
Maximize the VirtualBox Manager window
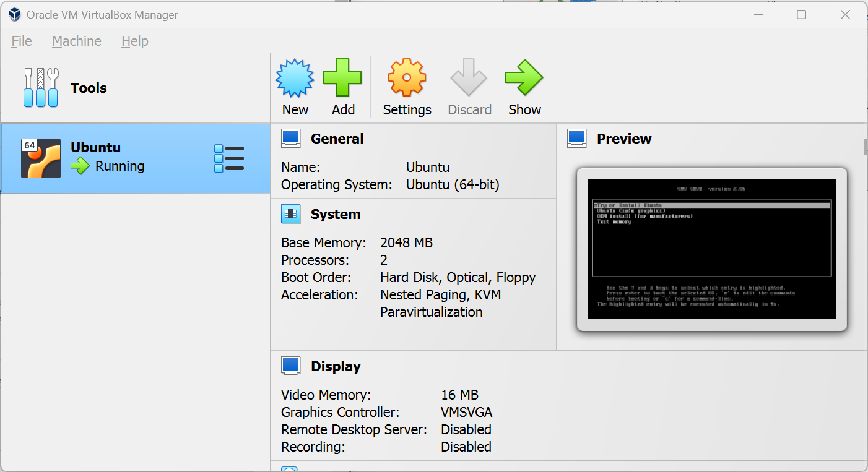point(801,15)
